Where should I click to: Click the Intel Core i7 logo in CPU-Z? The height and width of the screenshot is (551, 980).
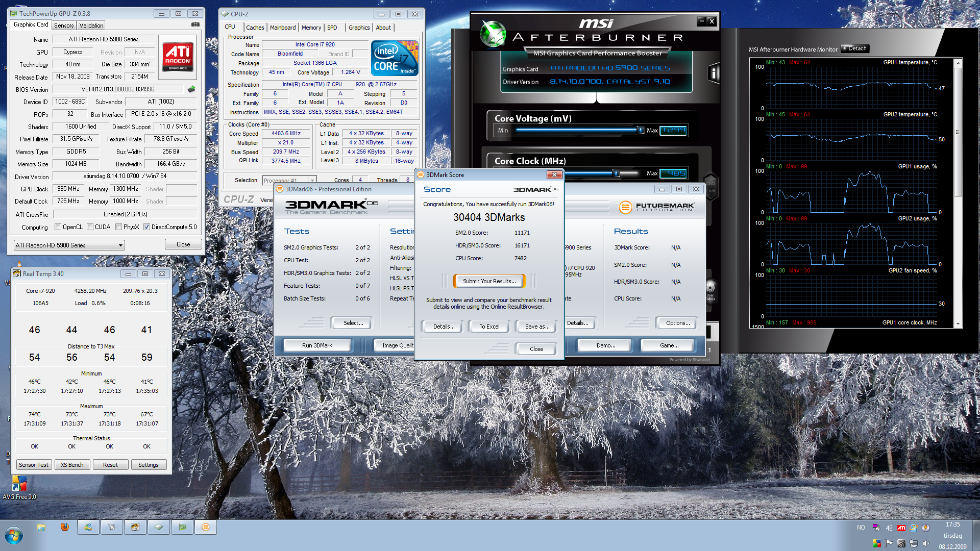click(395, 59)
